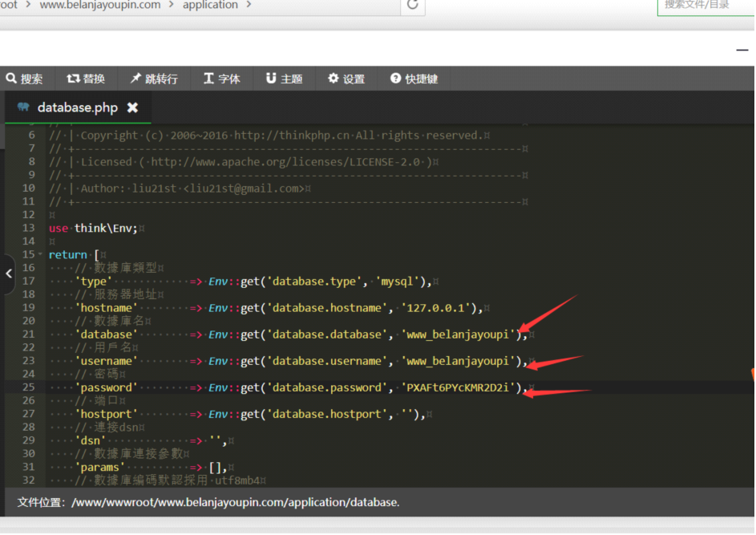This screenshot has height=535, width=756.
Task: Click the 'return' keyword on line 15
Action: [x=68, y=255]
